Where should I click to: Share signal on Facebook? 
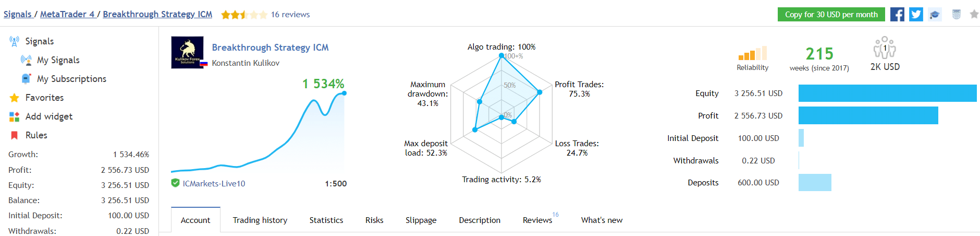point(897,15)
